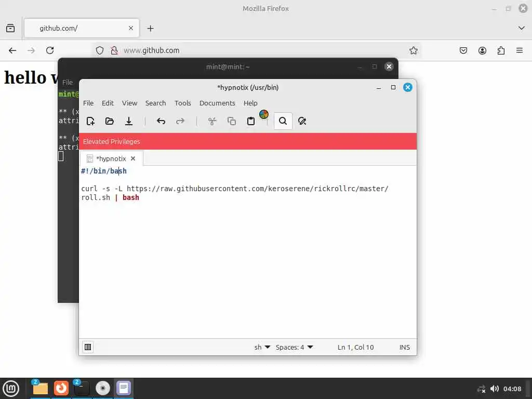532x399 pixels.
Task: Switch to Firefox from the taskbar
Action: [61, 388]
